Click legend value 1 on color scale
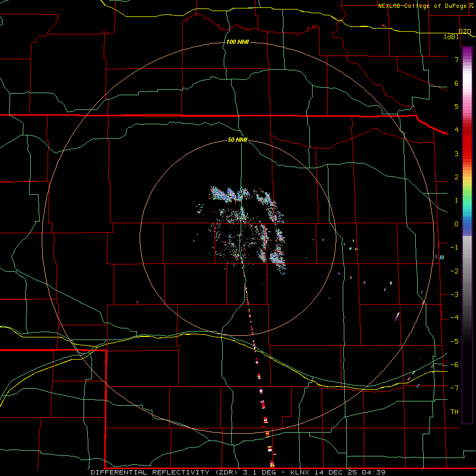 pos(456,200)
